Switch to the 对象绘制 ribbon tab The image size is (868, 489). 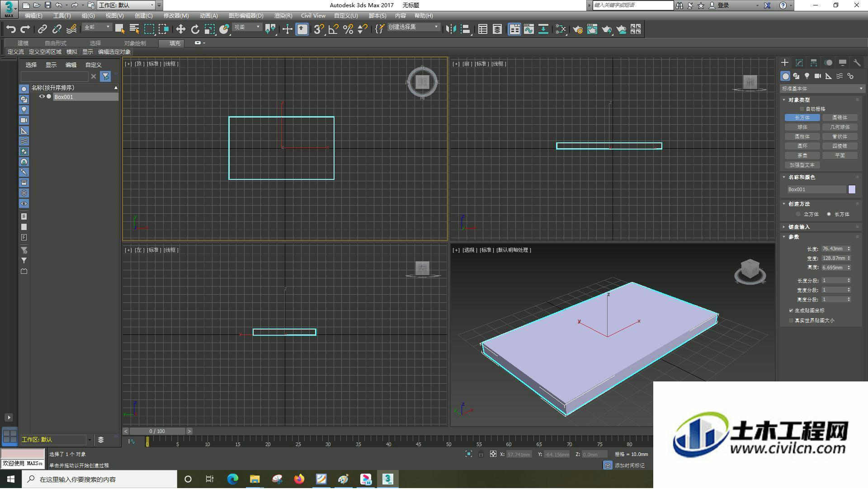(x=135, y=43)
